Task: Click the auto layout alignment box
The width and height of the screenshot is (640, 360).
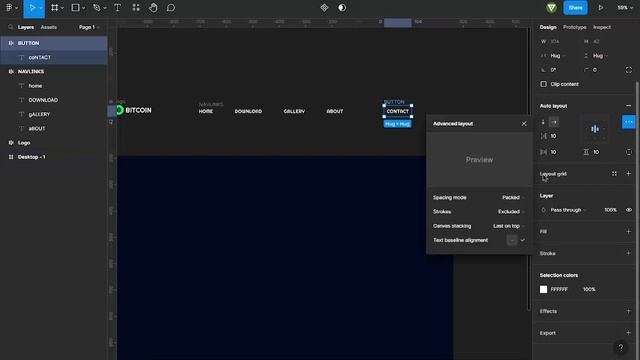Action: [595, 129]
